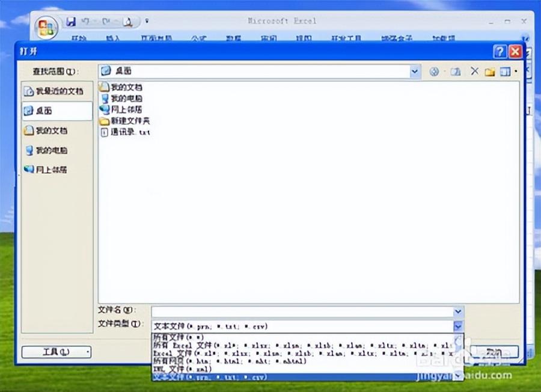This screenshot has height=392, width=541.
Task: Click the Up One Level folder icon
Action: [x=456, y=72]
